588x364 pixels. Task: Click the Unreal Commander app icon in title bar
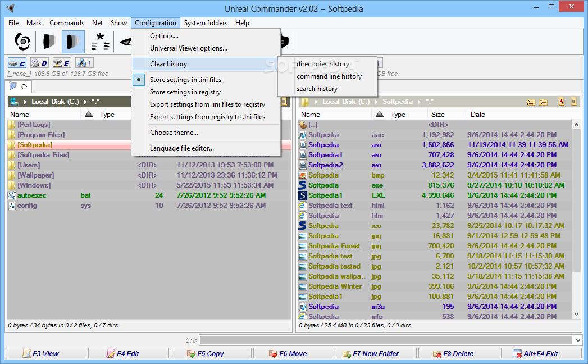[x=11, y=8]
